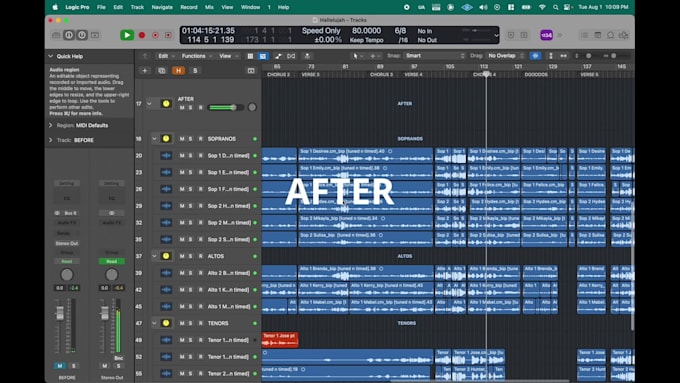
Task: Click the horizontal auto zoom icon
Action: pyautogui.click(x=563, y=56)
